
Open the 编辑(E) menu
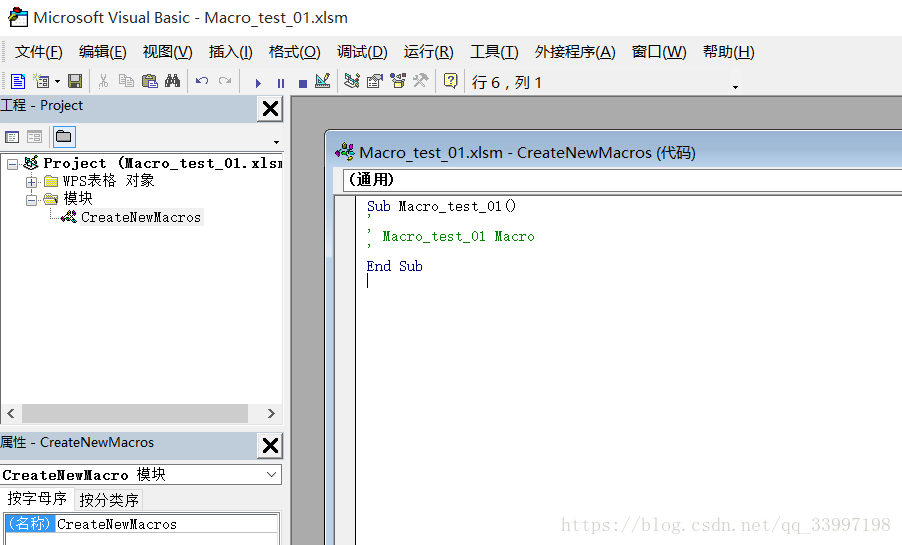(x=102, y=52)
